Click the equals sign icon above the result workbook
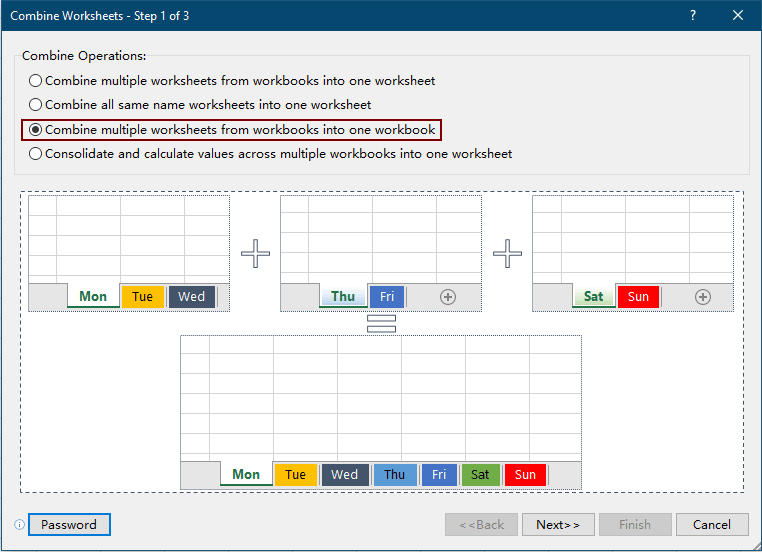 coord(381,323)
